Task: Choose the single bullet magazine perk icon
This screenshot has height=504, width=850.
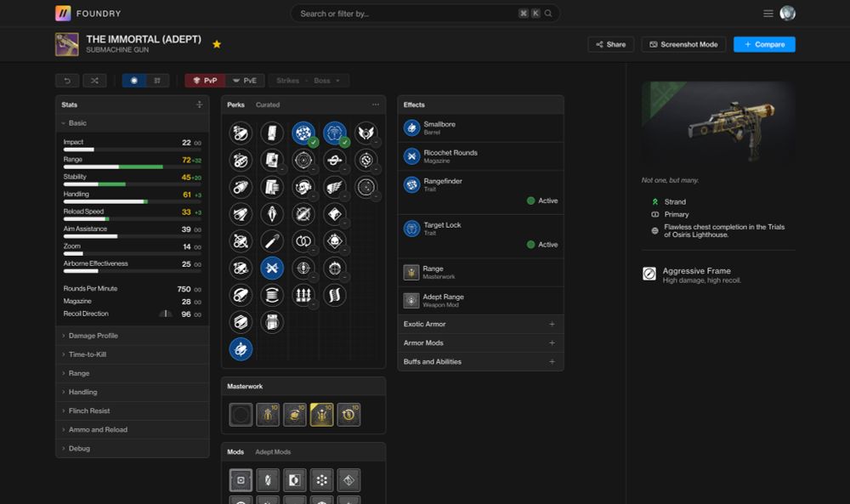Action: [272, 214]
